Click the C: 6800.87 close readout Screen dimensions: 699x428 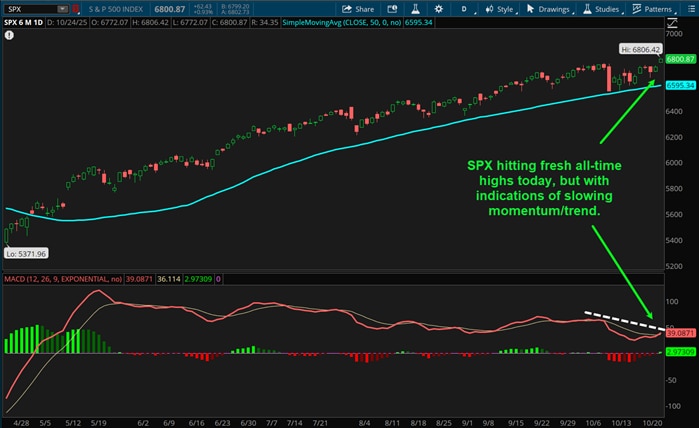click(x=229, y=22)
